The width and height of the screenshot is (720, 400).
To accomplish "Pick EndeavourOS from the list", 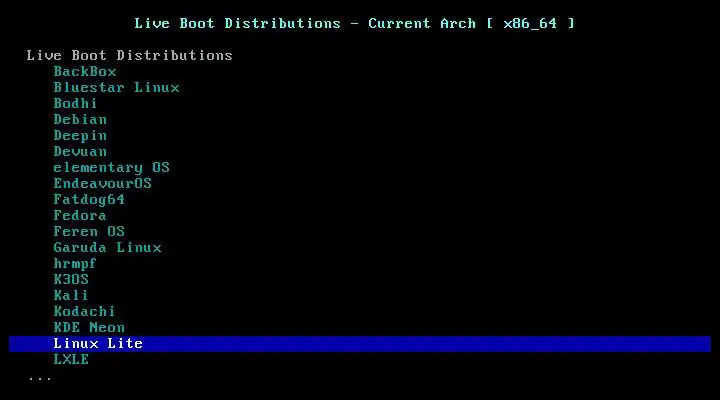I will pyautogui.click(x=102, y=183).
